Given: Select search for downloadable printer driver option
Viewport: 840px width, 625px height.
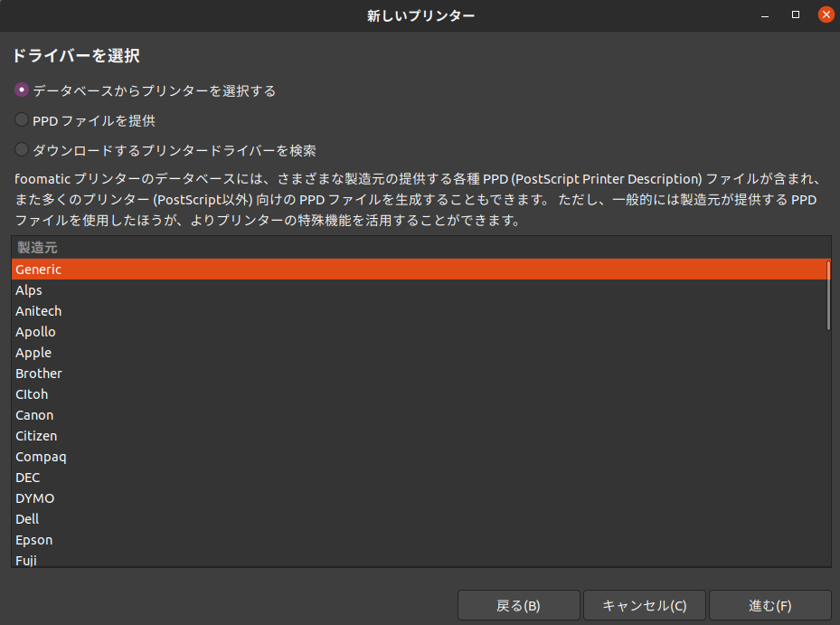Looking at the screenshot, I should tap(22, 150).
